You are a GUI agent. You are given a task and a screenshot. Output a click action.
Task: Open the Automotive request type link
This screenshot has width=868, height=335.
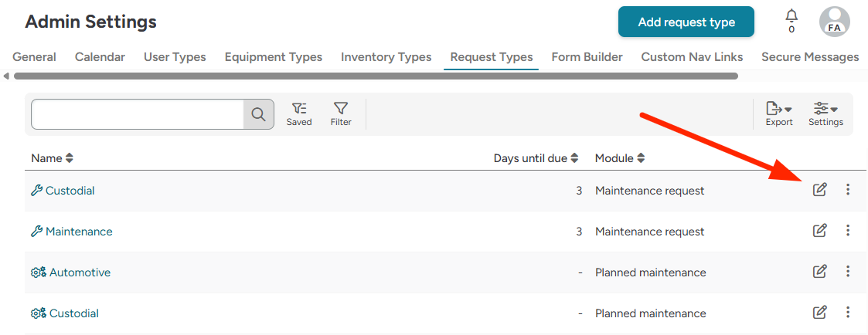(80, 272)
